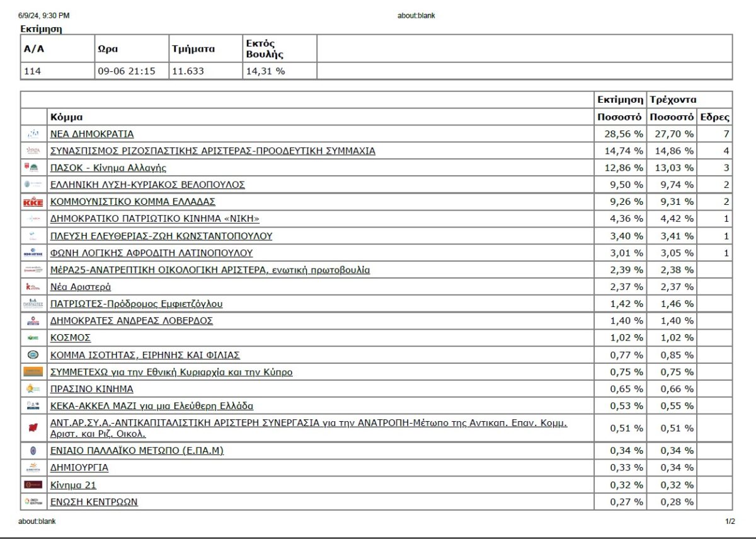The height and width of the screenshot is (539, 756).
Task: Click the ΣΥΜΜΕΤΕΧΩ orange logo icon
Action: coord(33,372)
